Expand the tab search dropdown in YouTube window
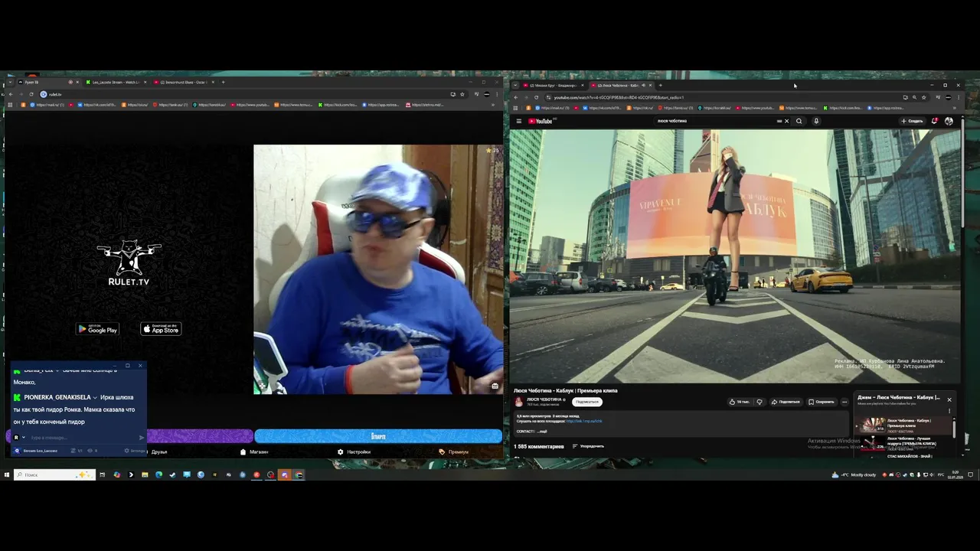The image size is (980, 551). coord(515,85)
